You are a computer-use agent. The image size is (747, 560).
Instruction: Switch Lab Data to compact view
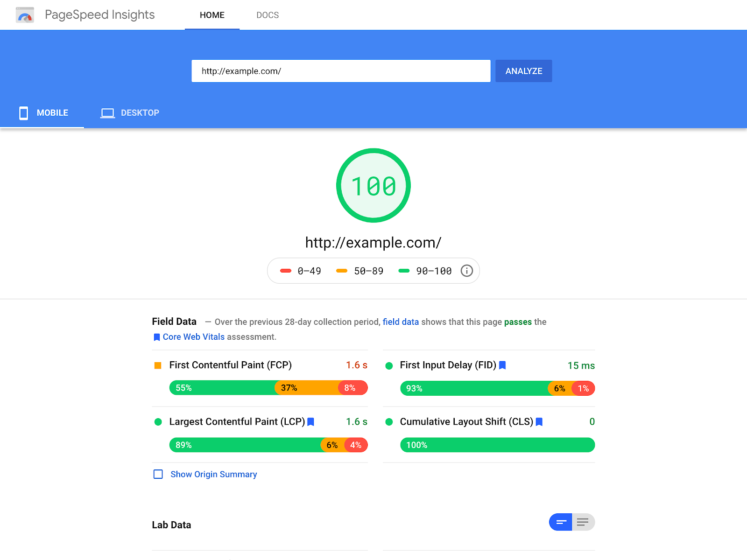[561, 522]
